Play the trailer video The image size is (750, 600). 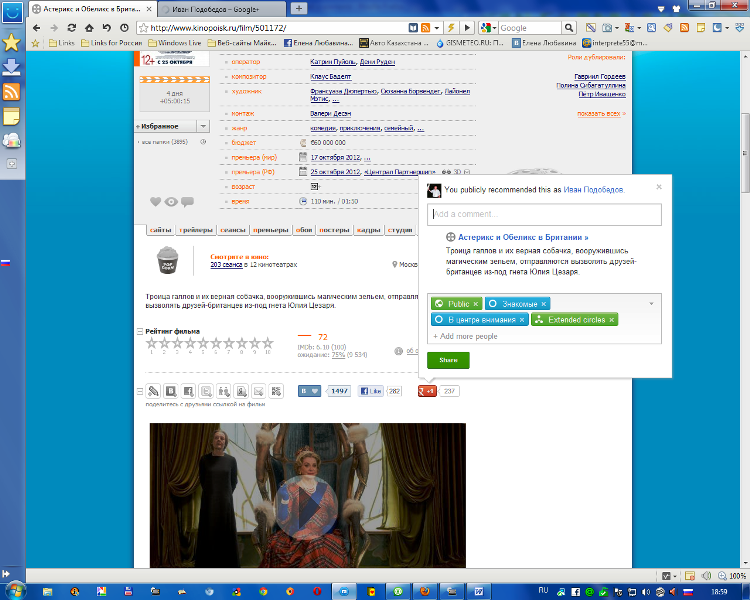307,507
